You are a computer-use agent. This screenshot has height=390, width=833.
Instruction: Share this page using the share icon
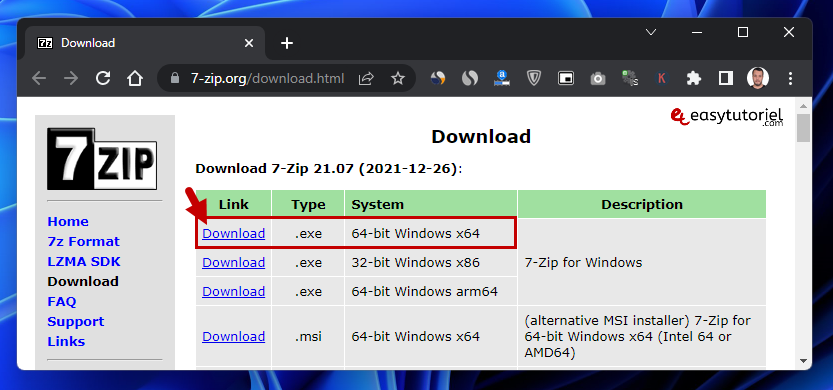point(366,79)
